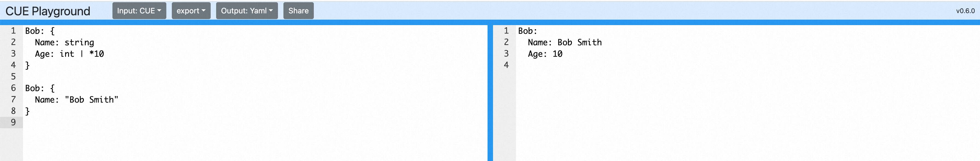Click the Share button
The width and height of the screenshot is (980, 161).
298,11
